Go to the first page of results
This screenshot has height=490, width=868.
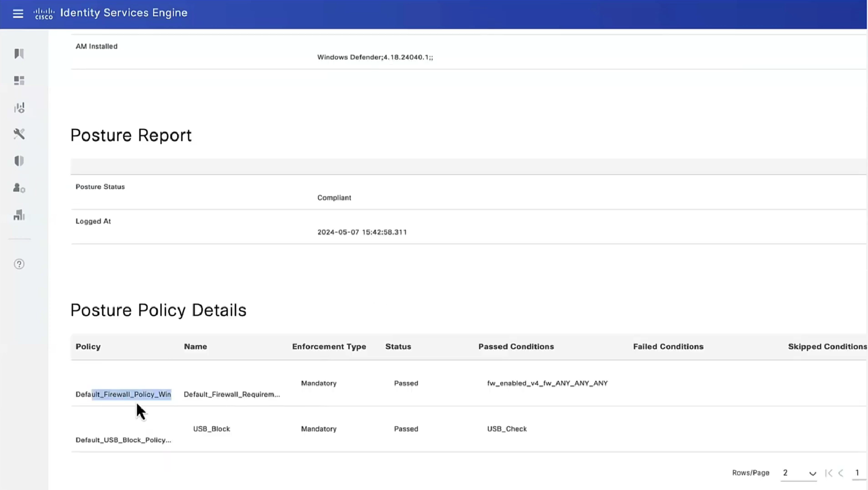pos(829,473)
